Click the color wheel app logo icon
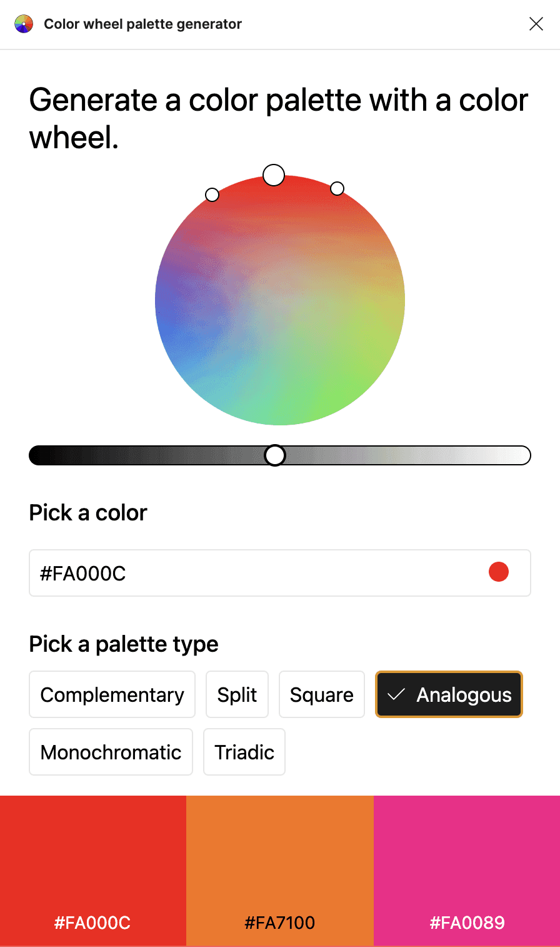Viewport: 560px width, 947px height. [x=23, y=24]
